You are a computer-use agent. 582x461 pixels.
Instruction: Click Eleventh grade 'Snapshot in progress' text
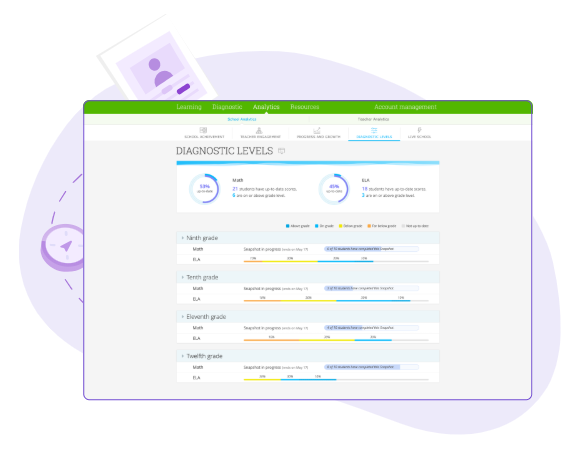click(x=262, y=328)
